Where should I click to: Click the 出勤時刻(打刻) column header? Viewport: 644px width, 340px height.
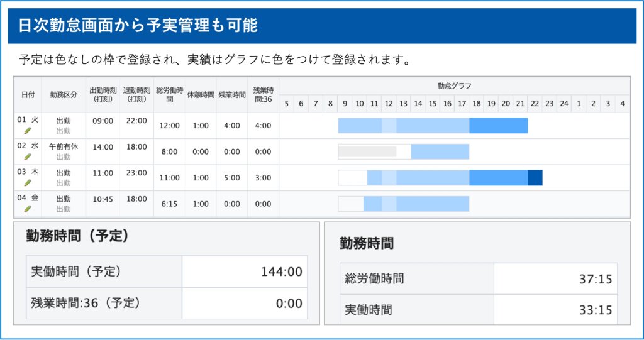pyautogui.click(x=103, y=95)
